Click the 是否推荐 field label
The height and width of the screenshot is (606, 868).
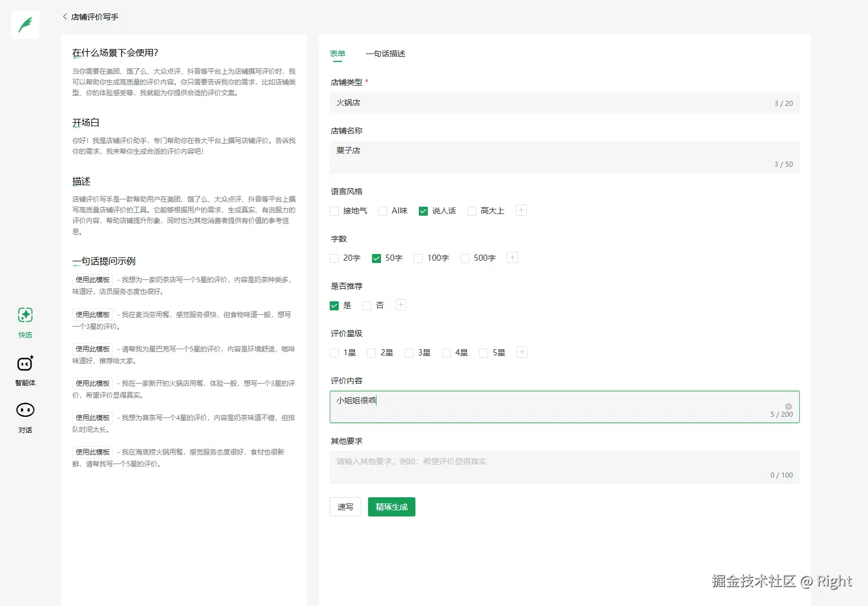coord(347,286)
